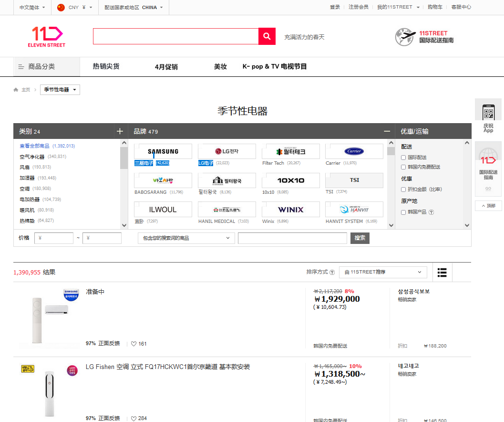This screenshot has height=422, width=504.
Task: Switch to list view layout icon
Action: [x=442, y=272]
